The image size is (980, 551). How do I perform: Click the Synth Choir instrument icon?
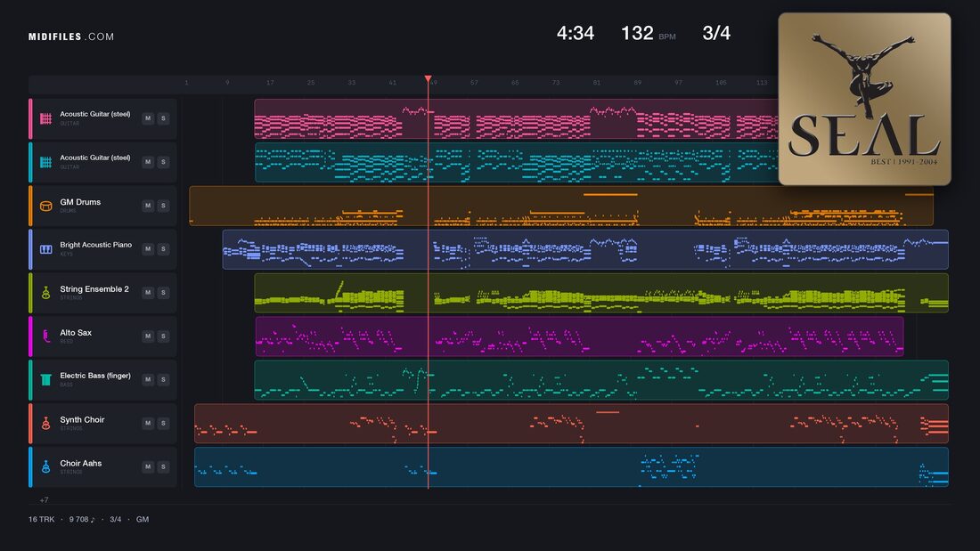click(x=45, y=424)
